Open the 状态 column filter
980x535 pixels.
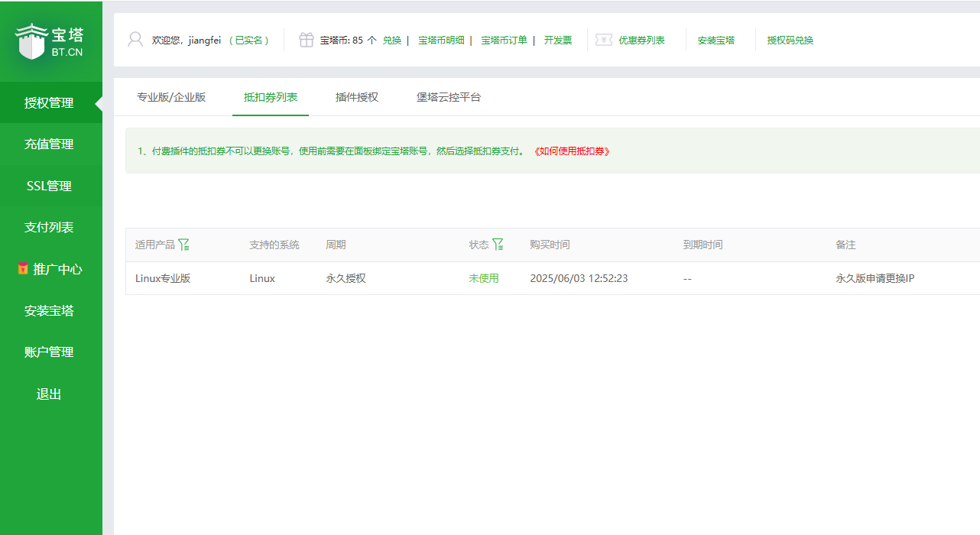coord(498,245)
